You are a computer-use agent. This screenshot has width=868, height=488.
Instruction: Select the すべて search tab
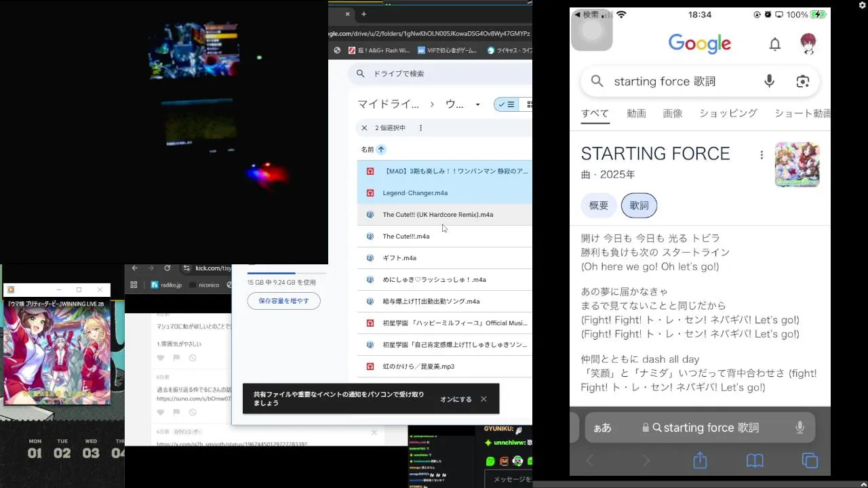pyautogui.click(x=595, y=113)
